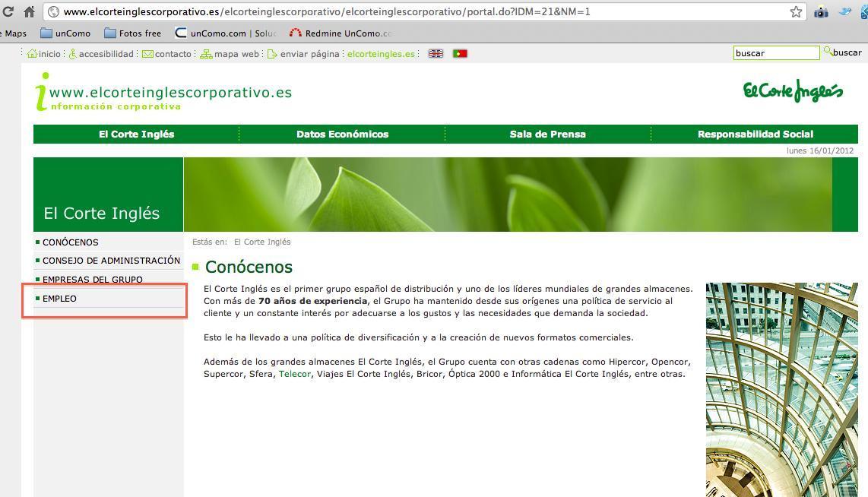
Task: Click the El Corte Inglés logo
Action: [793, 91]
